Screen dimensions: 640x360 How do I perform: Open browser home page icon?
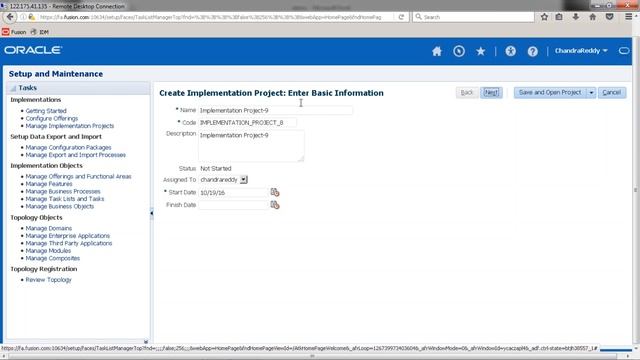point(593,17)
